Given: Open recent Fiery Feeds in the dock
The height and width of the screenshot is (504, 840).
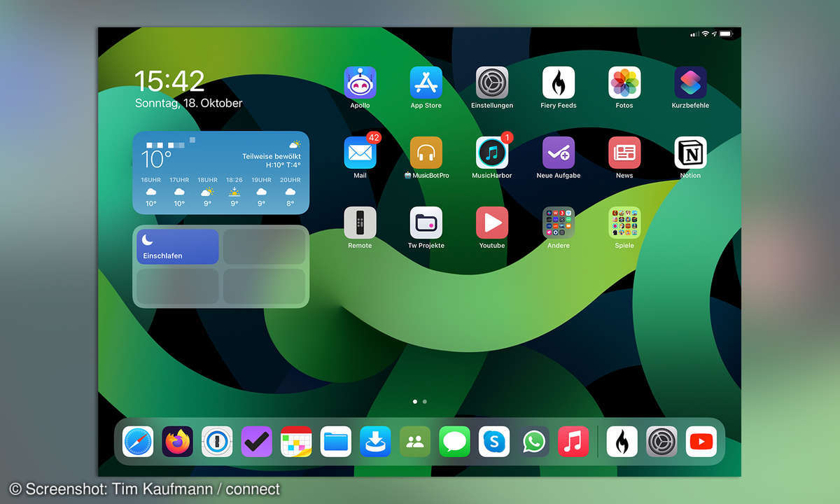Looking at the screenshot, I should pyautogui.click(x=622, y=442).
